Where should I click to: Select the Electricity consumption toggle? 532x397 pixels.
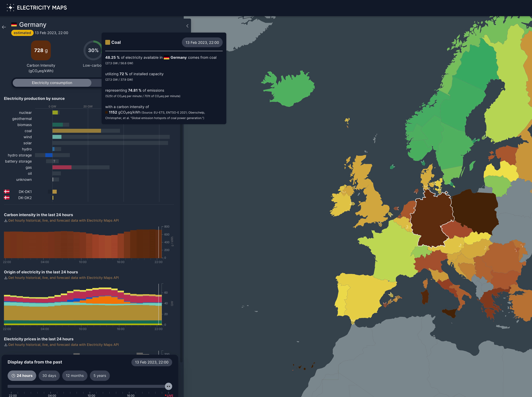click(x=52, y=83)
